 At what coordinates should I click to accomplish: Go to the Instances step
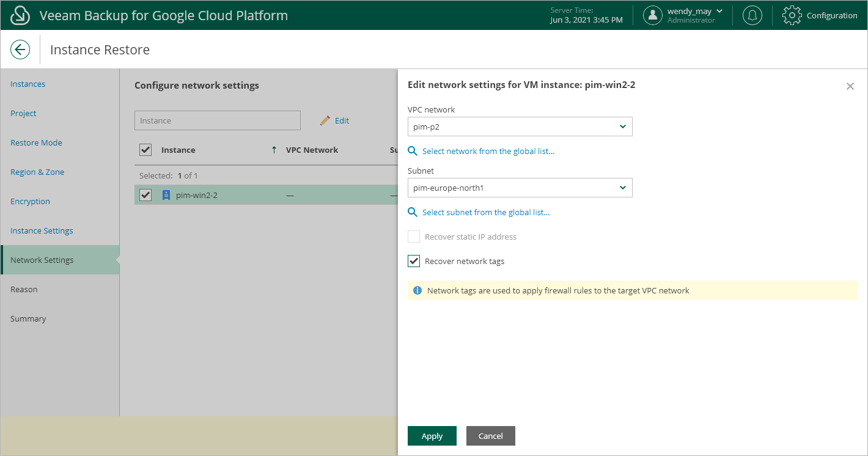pyautogui.click(x=28, y=84)
